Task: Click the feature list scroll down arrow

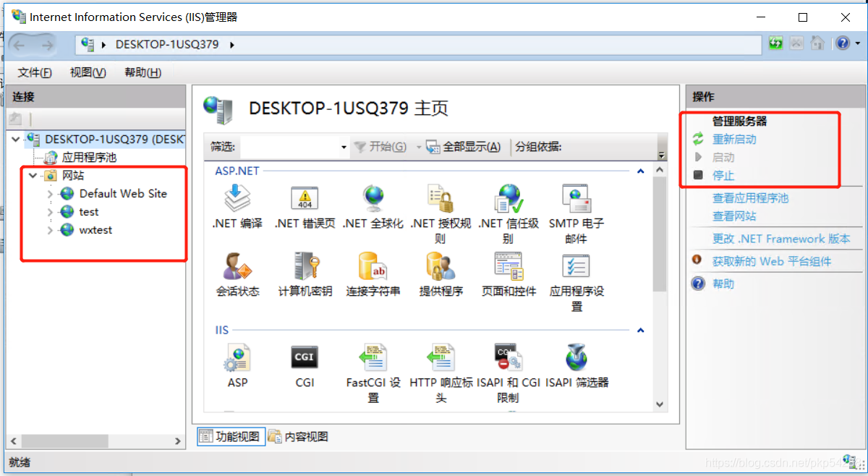Action: pyautogui.click(x=659, y=404)
